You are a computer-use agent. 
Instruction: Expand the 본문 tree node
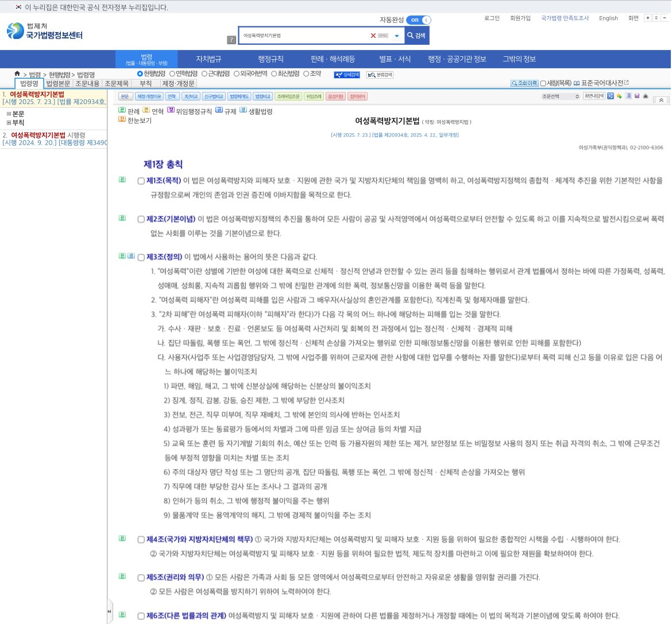[x=9, y=114]
